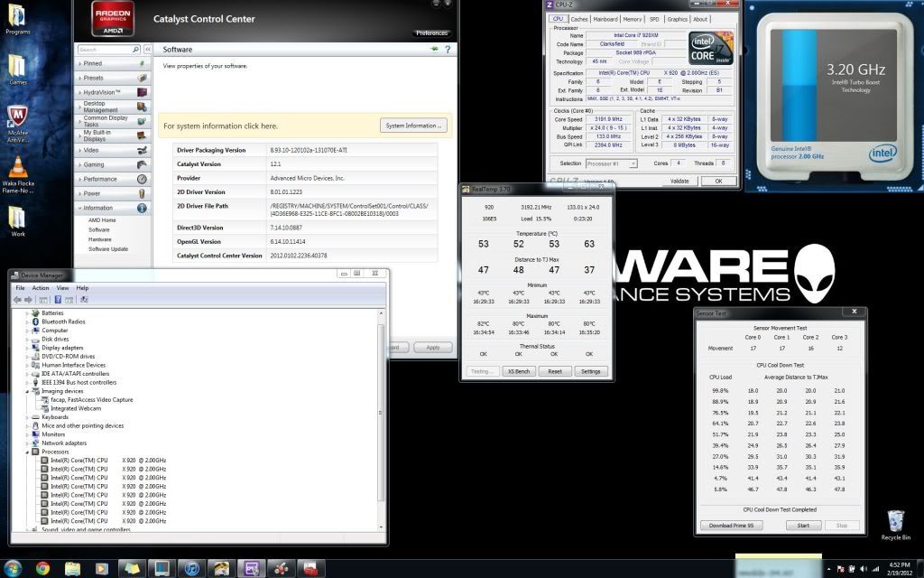Screen dimensions: 924x578
Task: Click OK button in CPU-Z
Action: pos(718,181)
